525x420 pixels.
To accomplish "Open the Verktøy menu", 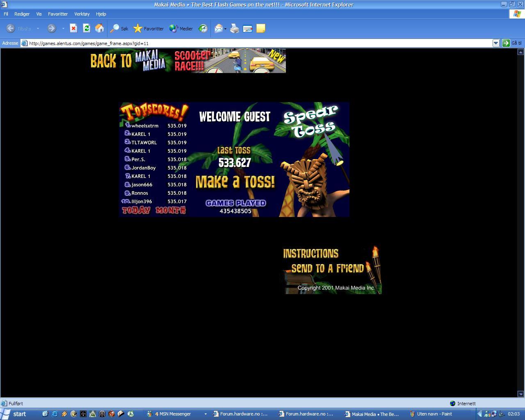I will [x=82, y=14].
